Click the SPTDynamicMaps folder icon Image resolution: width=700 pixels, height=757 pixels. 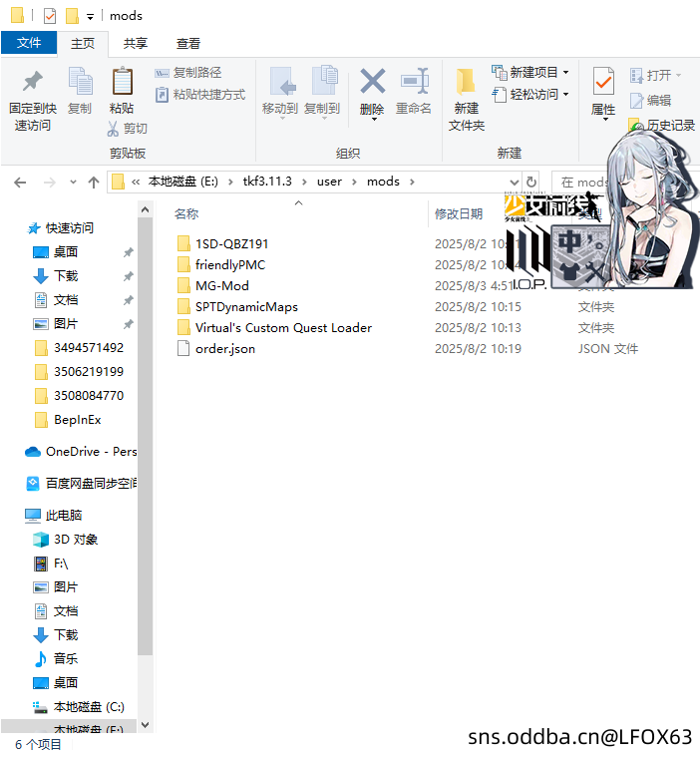pos(183,306)
